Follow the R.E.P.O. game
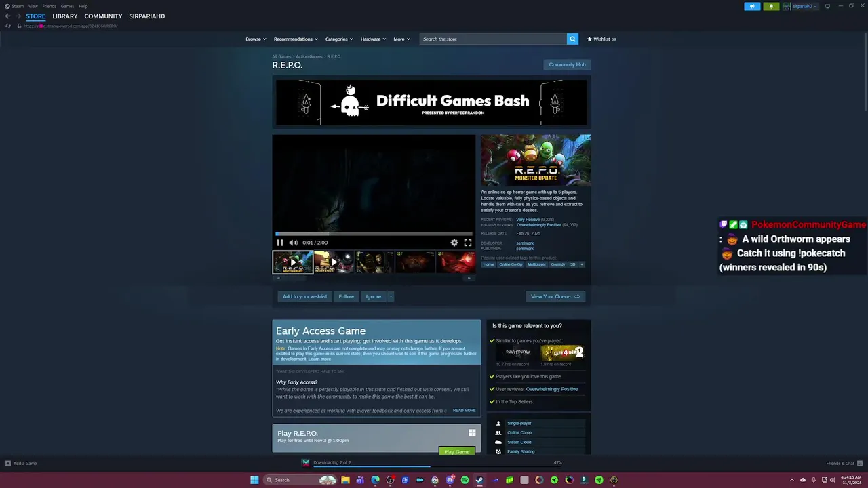The image size is (868, 488). click(x=347, y=296)
